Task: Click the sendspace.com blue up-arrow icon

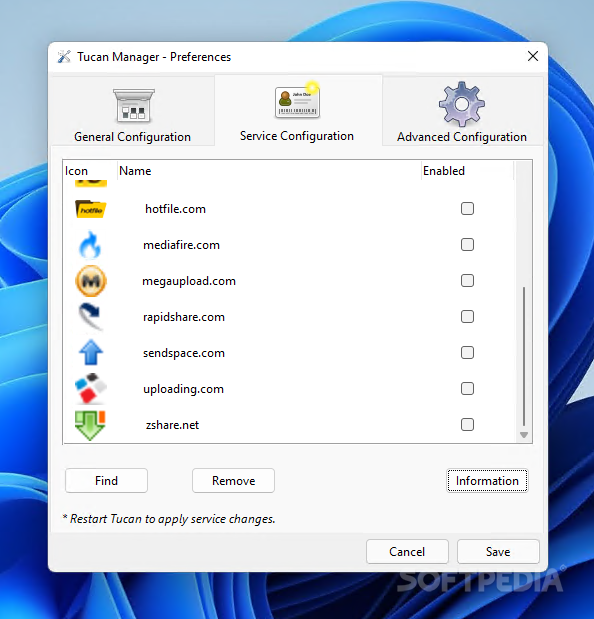Action: pos(91,352)
